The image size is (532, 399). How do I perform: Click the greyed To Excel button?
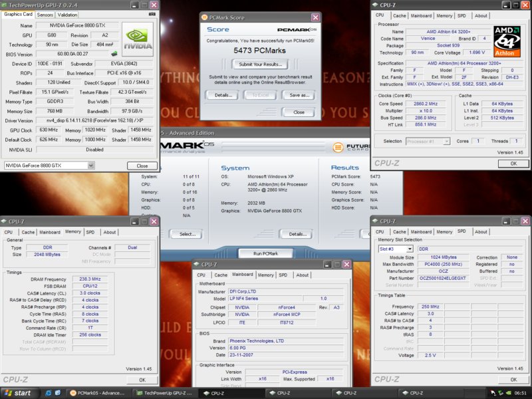click(261, 95)
